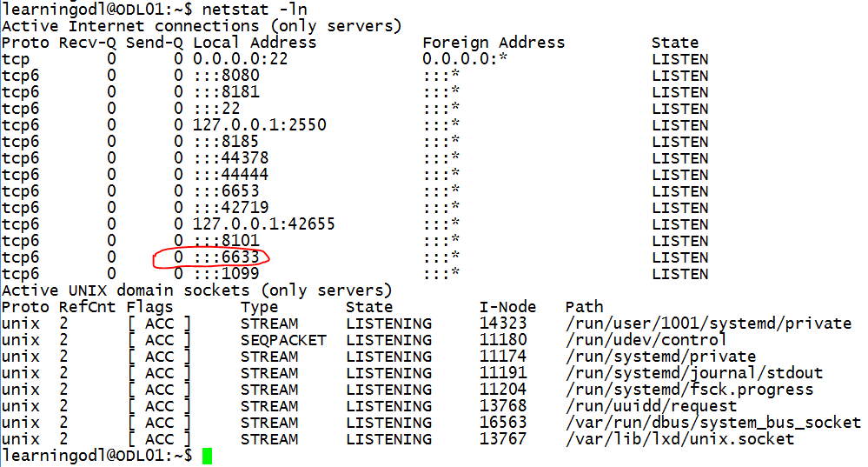
Task: Select 'Active UNIX domain sockets (only servers)' heading
Action: point(196,290)
